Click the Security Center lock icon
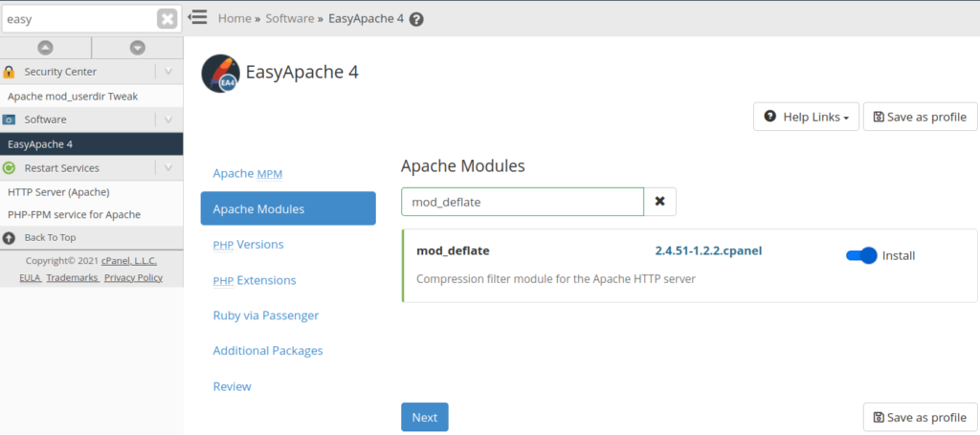 point(10,72)
